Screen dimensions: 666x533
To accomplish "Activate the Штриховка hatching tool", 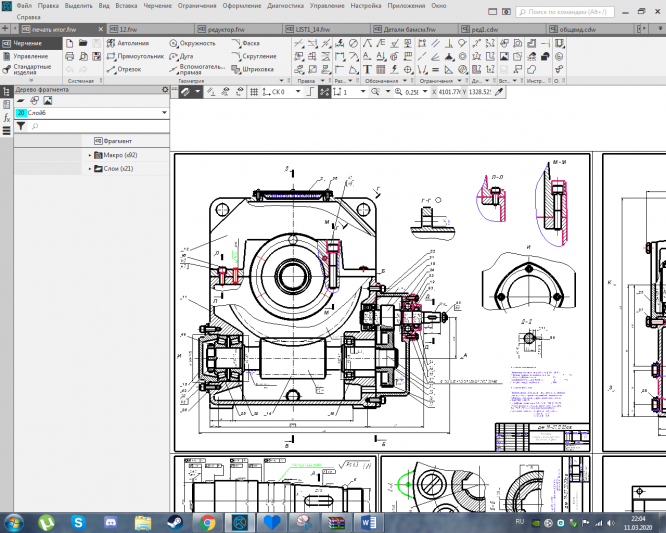I will pos(256,70).
